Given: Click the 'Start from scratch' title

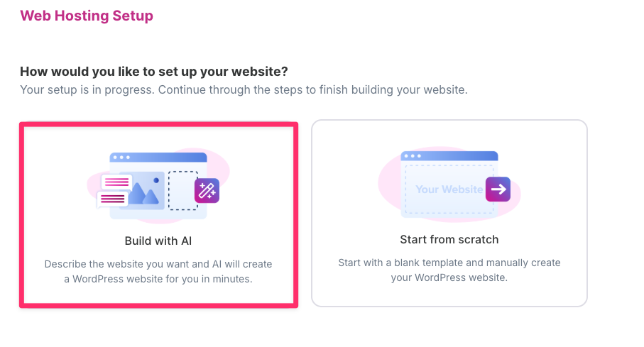Looking at the screenshot, I should [449, 240].
